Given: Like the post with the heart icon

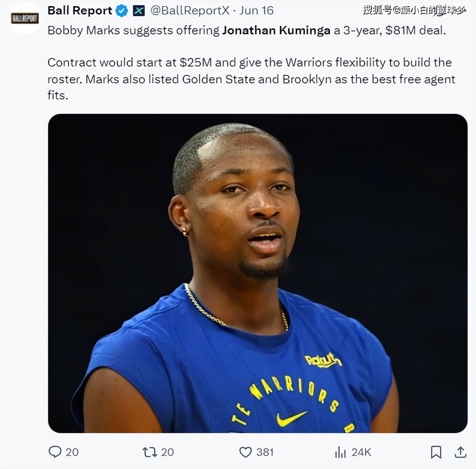Looking at the screenshot, I should (x=245, y=452).
